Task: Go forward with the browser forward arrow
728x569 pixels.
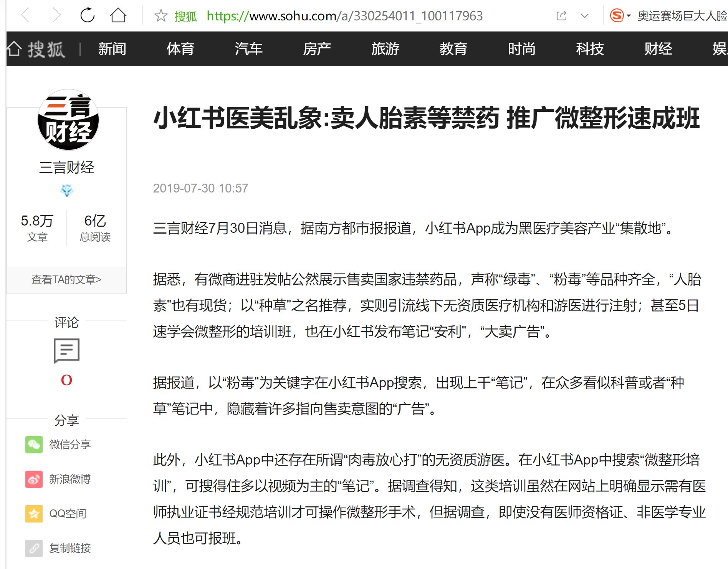Action: point(56,16)
